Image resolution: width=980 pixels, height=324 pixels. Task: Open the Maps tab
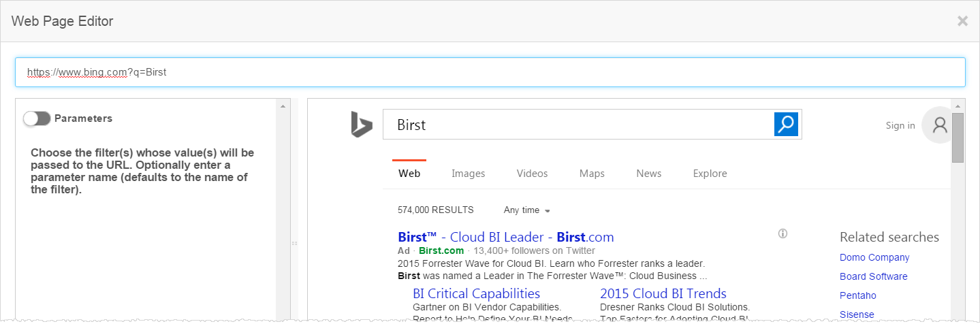tap(592, 174)
